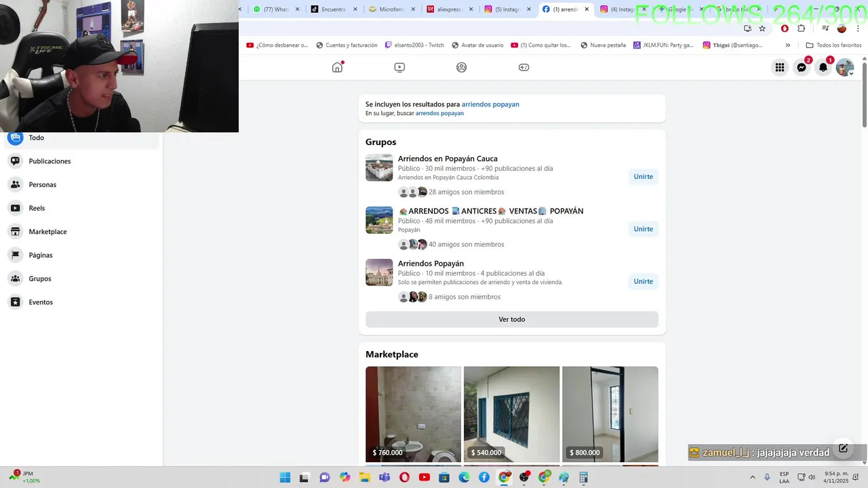
Task: Click the page vertical scrollbar
Action: [864, 95]
